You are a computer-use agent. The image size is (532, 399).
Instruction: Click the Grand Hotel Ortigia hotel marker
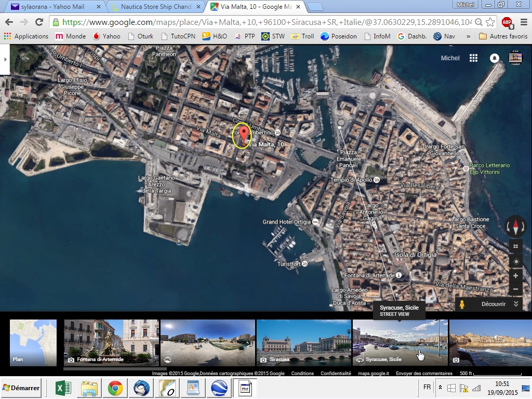pos(315,222)
